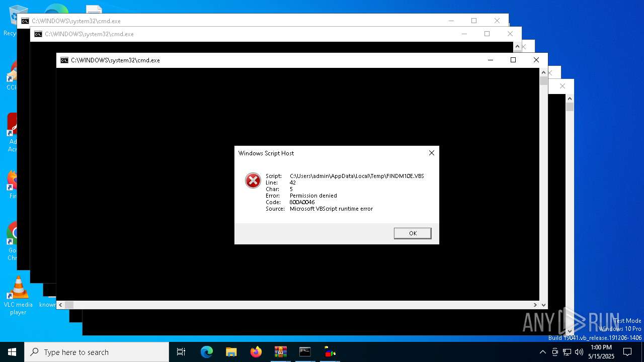This screenshot has height=362, width=644.
Task: Close the rearmost cmd.exe window
Action: tap(497, 21)
